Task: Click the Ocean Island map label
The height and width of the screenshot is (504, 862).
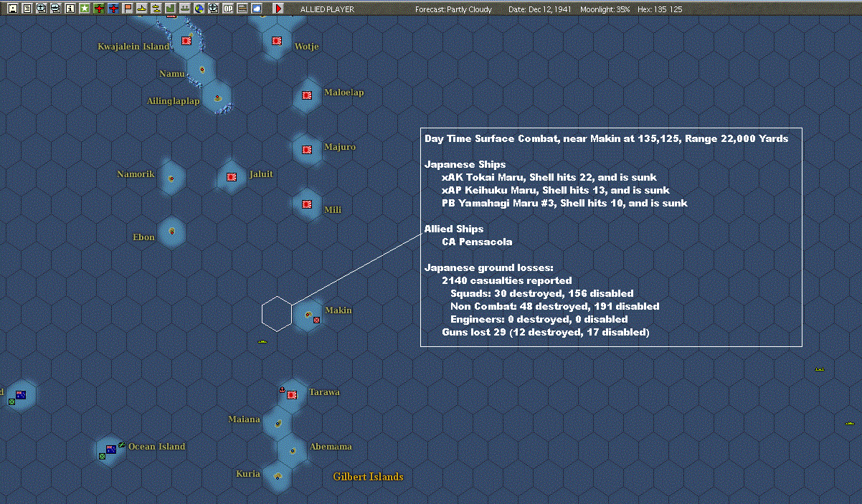Action: (x=157, y=447)
